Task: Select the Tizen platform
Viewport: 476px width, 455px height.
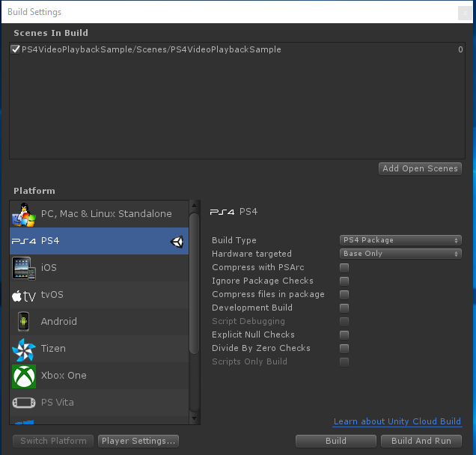Action: pos(99,349)
